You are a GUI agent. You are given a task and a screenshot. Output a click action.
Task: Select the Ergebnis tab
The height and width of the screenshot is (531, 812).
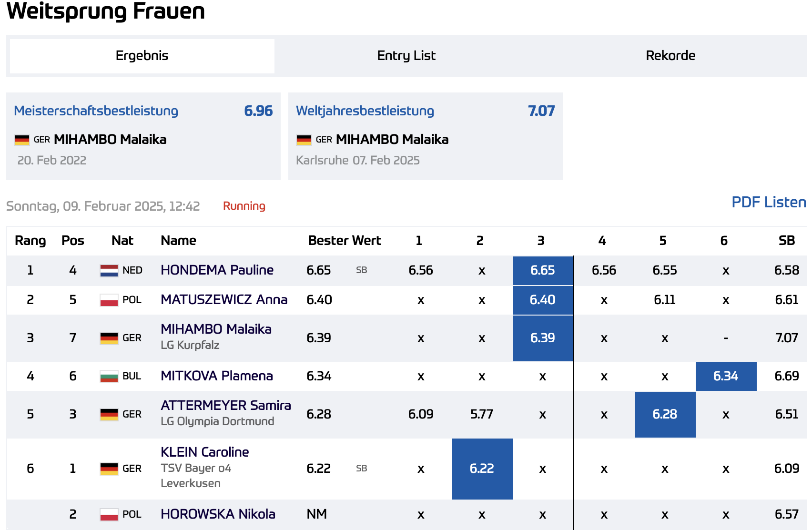[142, 56]
